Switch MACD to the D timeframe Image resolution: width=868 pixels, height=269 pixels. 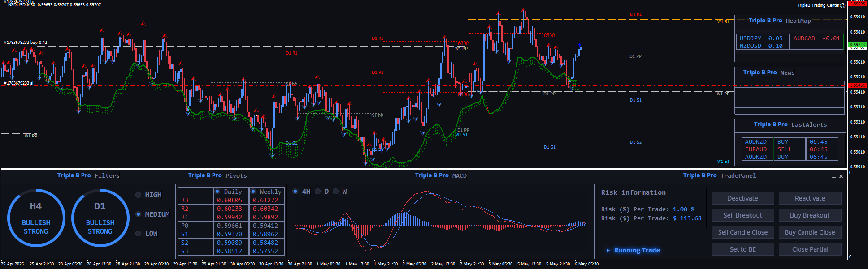click(x=318, y=192)
